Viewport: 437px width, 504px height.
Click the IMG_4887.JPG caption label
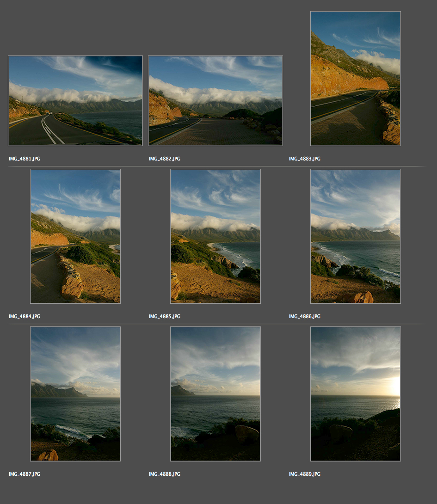point(25,474)
